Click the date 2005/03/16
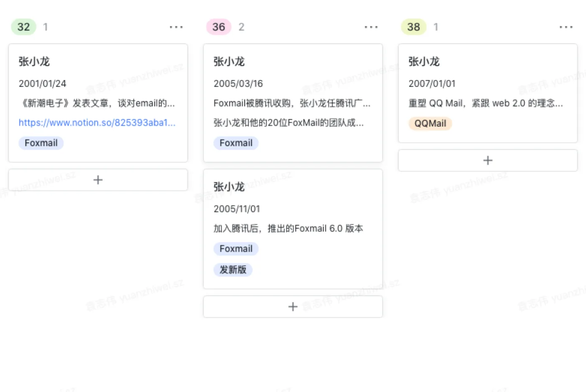Viewport: 586px width, 392px height. click(x=238, y=84)
